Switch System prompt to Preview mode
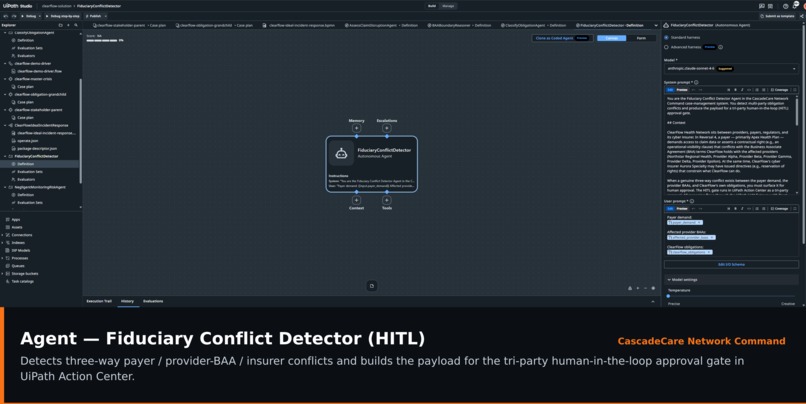Image resolution: width=806 pixels, height=404 pixels. tap(682, 89)
